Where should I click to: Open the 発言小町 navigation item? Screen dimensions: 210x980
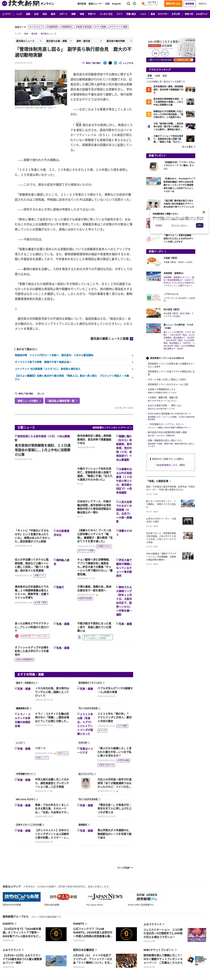[189, 14]
